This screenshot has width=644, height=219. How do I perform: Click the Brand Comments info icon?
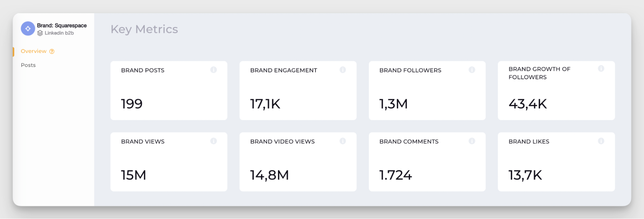pos(472,141)
